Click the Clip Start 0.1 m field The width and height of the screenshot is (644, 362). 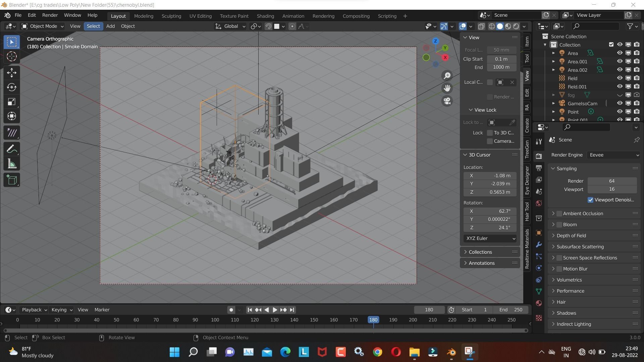pos(501,59)
